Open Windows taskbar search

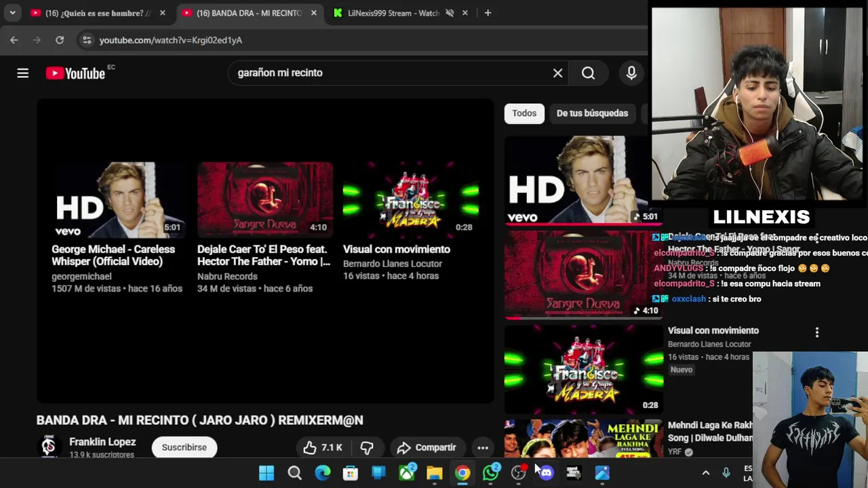coord(294,473)
